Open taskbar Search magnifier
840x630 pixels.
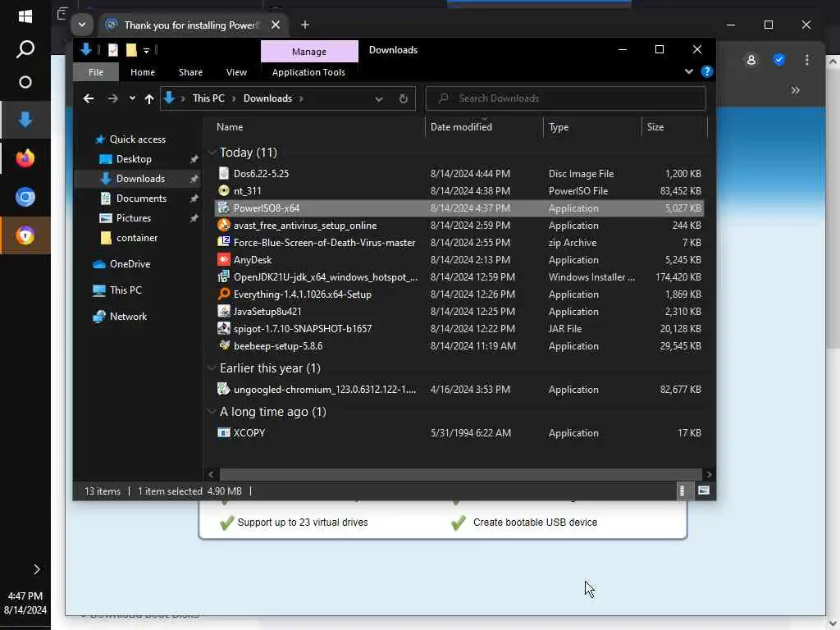click(x=25, y=49)
